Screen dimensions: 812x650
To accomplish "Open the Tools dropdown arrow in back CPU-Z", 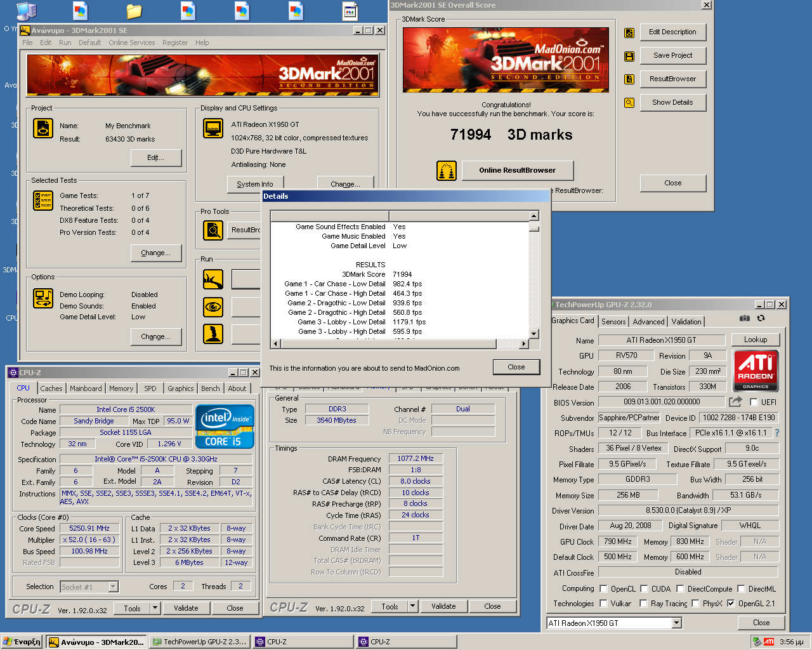I will pos(412,606).
